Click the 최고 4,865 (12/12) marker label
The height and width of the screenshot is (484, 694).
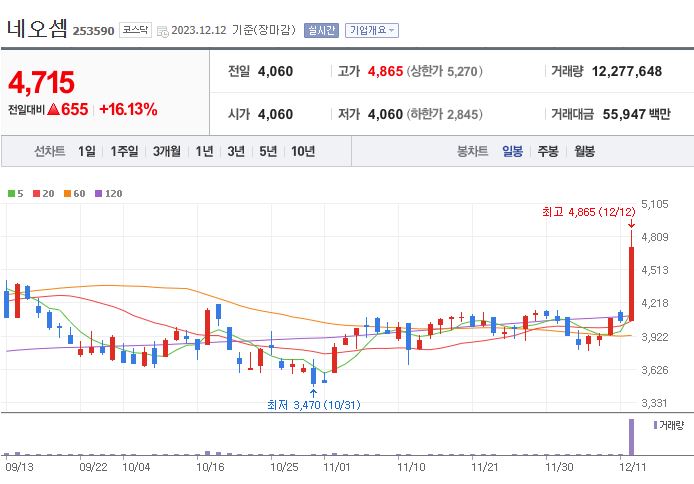click(589, 212)
